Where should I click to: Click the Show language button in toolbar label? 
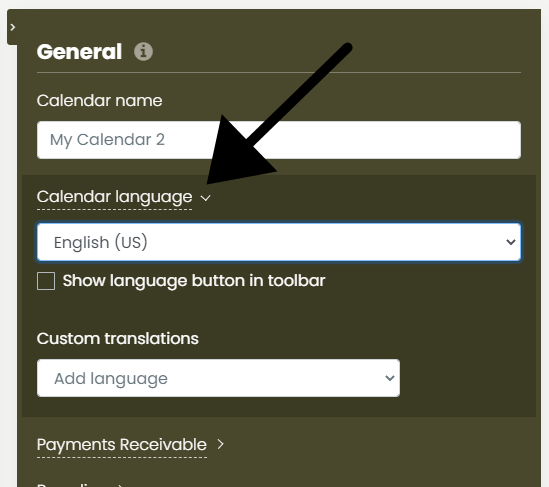coord(194,281)
